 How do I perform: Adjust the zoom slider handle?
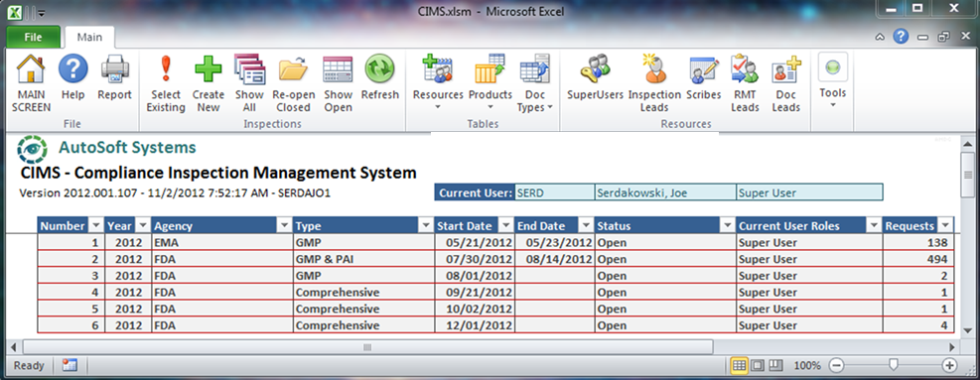[894, 364]
